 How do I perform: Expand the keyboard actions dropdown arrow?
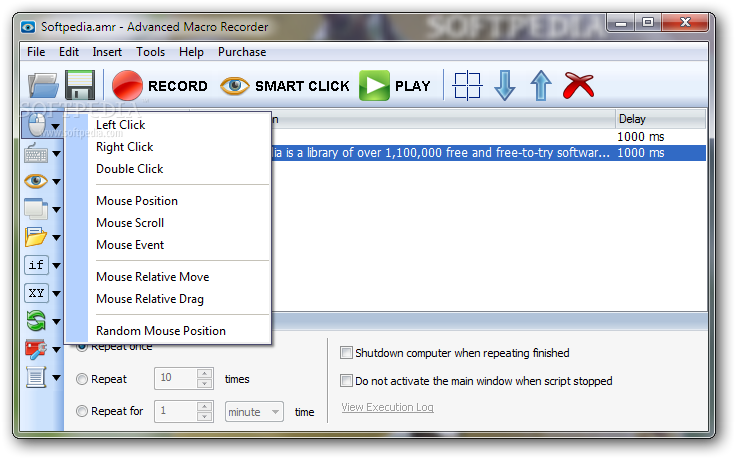coord(56,153)
